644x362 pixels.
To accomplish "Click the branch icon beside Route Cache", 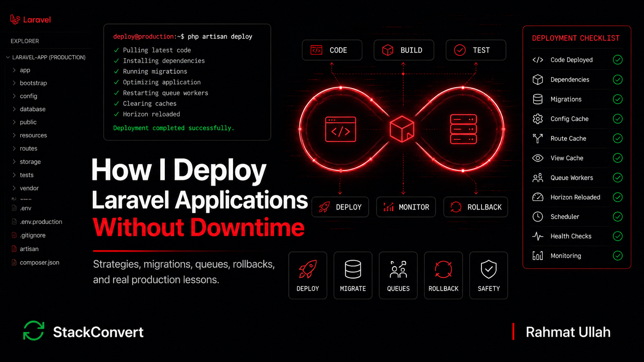I will click(538, 138).
